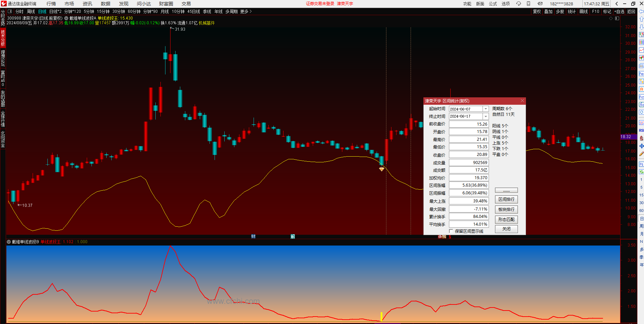
Task: Toggle the left panel layout button
Action: point(10,11)
